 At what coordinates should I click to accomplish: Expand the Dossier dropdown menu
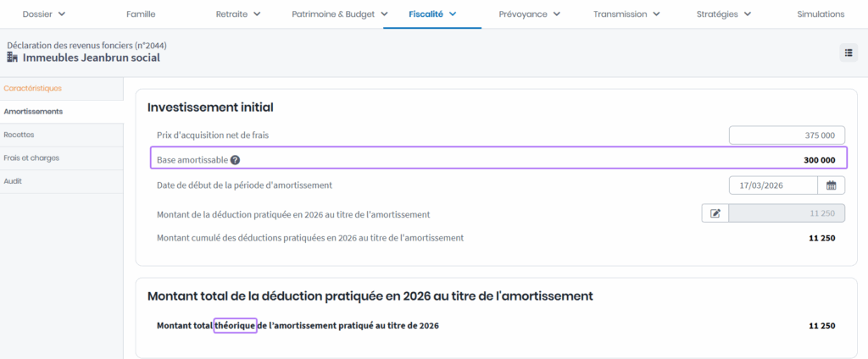(x=44, y=14)
